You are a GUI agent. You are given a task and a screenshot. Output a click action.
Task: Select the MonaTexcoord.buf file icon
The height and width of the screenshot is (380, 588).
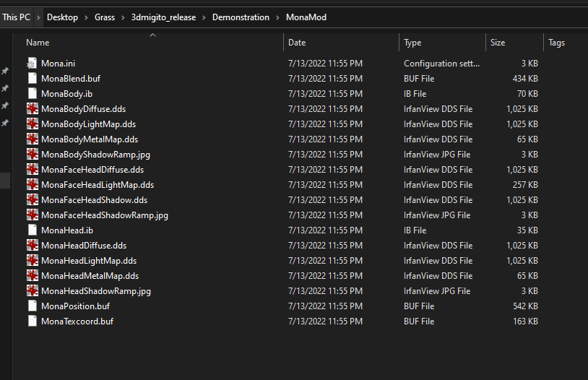point(33,321)
